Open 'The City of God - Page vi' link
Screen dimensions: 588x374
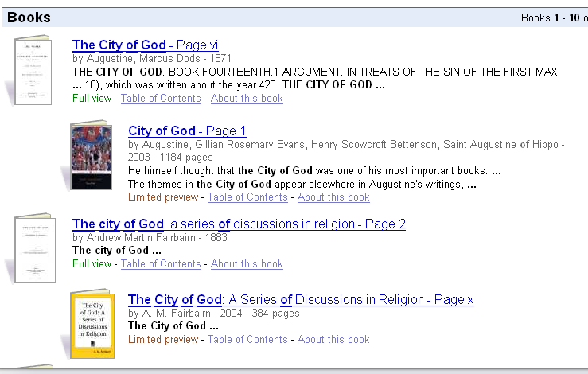pyautogui.click(x=145, y=45)
